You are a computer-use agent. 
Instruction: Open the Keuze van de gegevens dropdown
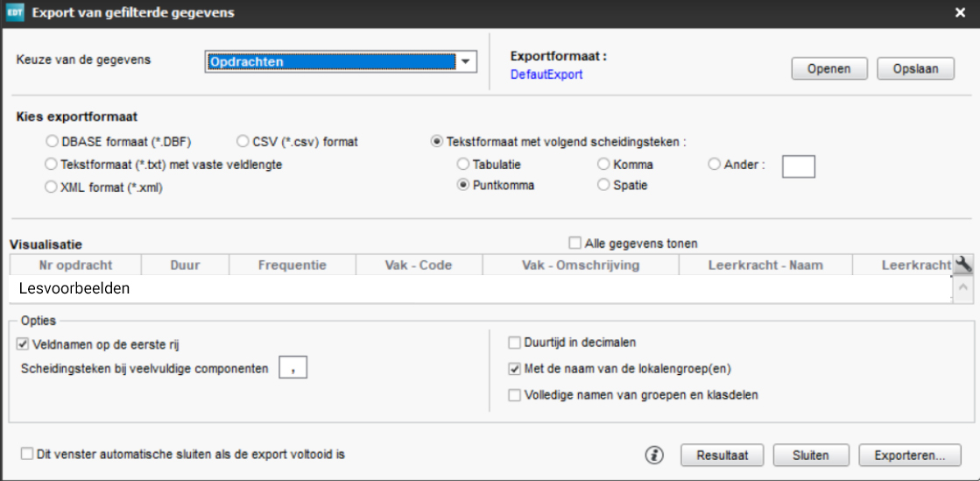pos(466,61)
